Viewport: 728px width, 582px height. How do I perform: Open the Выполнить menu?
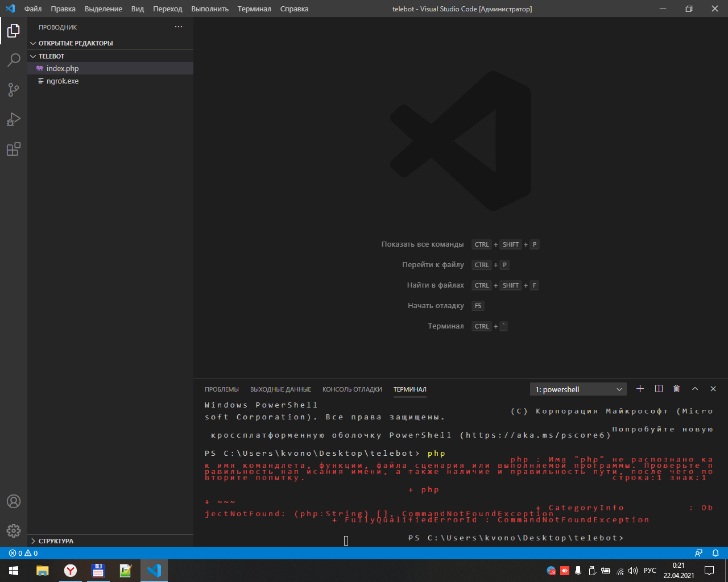click(x=210, y=9)
